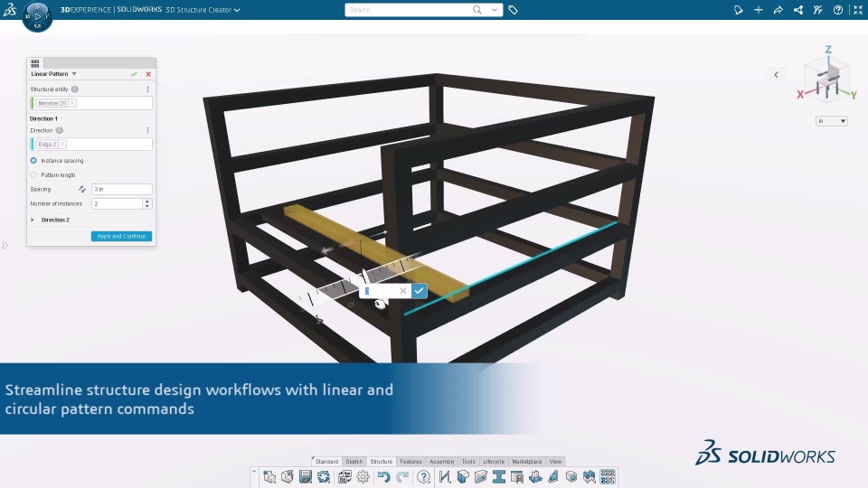Click the update refresh icon in the toolbar
Viewport: 868px width, 488px height.
coord(324,476)
